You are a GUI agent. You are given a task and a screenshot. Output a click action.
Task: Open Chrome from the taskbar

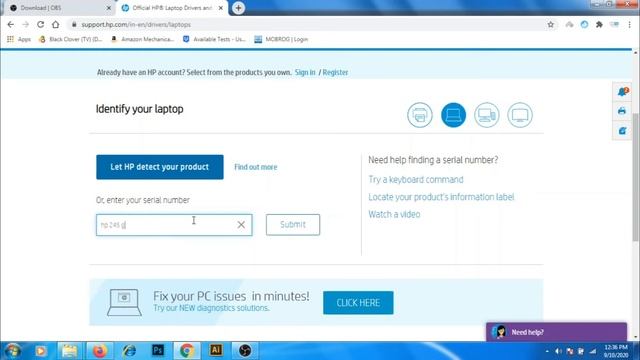coord(187,351)
